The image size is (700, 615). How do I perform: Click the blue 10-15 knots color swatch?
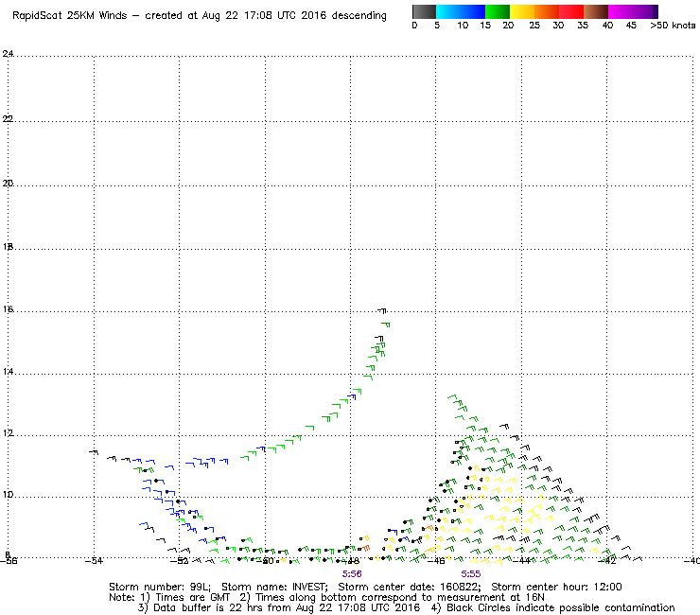[x=473, y=11]
